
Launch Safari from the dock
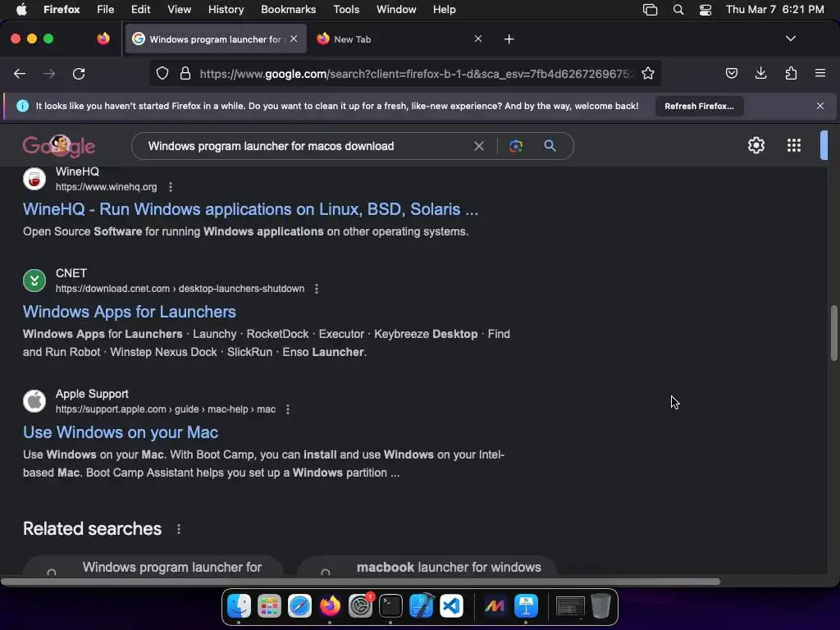[x=299, y=606]
